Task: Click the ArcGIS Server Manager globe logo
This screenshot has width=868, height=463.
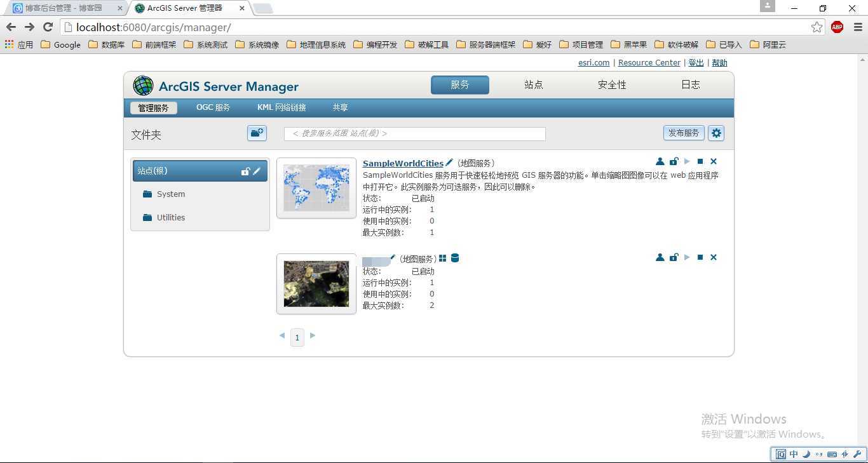Action: click(144, 86)
